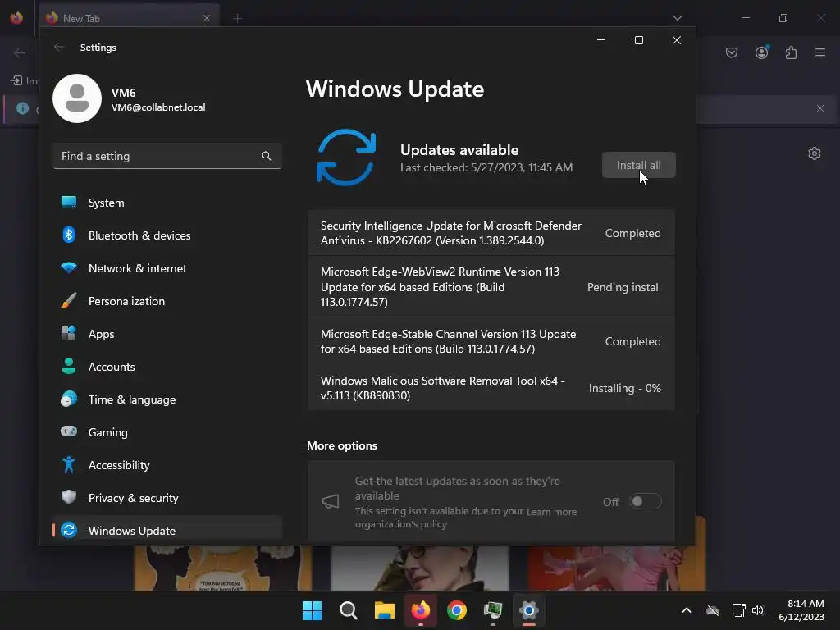Click the Accessibility figure icon
840x630 pixels.
click(x=69, y=464)
